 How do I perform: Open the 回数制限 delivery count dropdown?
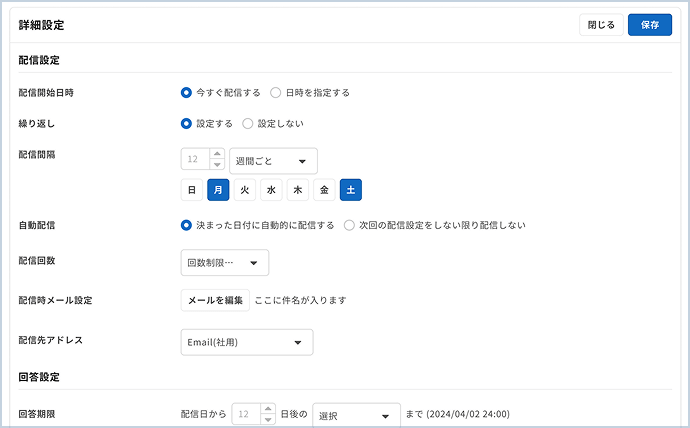click(224, 263)
